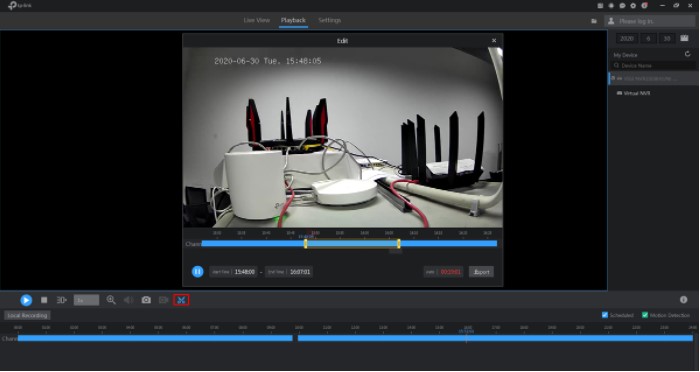The width and height of the screenshot is (700, 372).
Task: Stop playback with the square stop button
Action: [x=44, y=300]
